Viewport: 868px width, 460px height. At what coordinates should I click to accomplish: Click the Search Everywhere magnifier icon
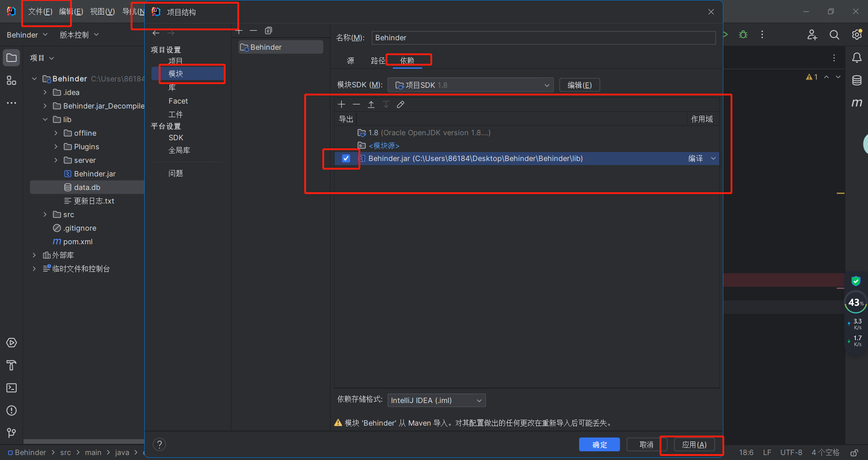[835, 35]
